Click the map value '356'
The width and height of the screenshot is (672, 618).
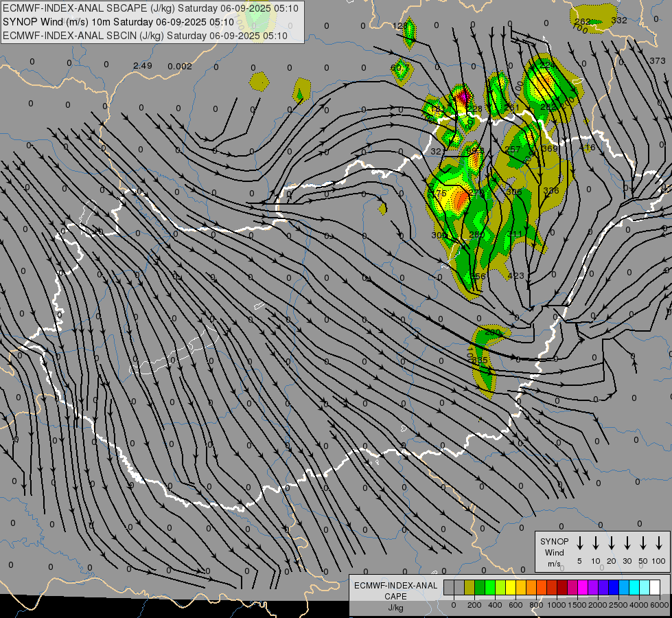tap(478, 276)
